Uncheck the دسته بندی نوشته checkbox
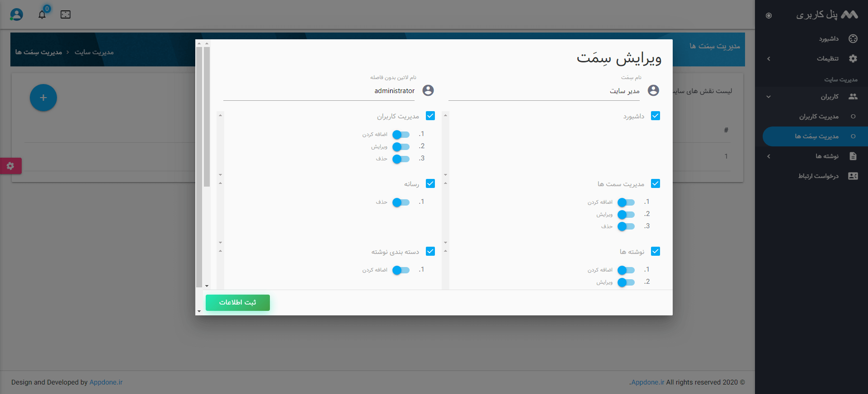Screen dimensions: 868x394 [430, 251]
